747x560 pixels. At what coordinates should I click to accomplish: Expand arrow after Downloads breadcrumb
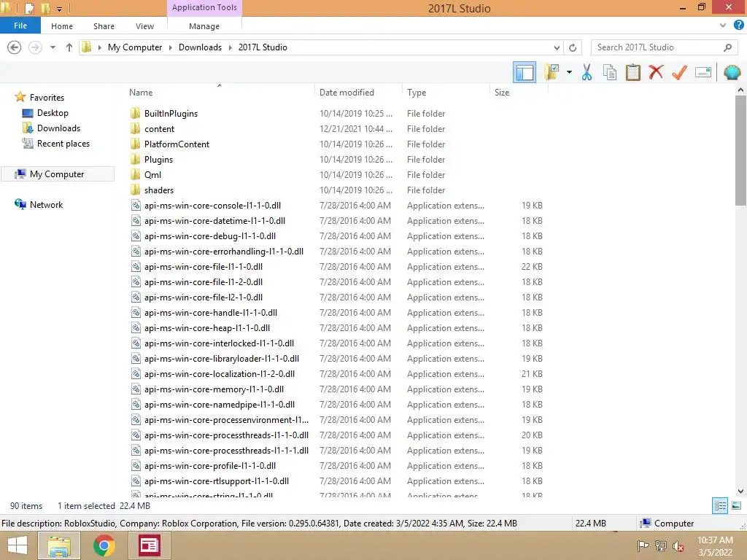coord(230,47)
